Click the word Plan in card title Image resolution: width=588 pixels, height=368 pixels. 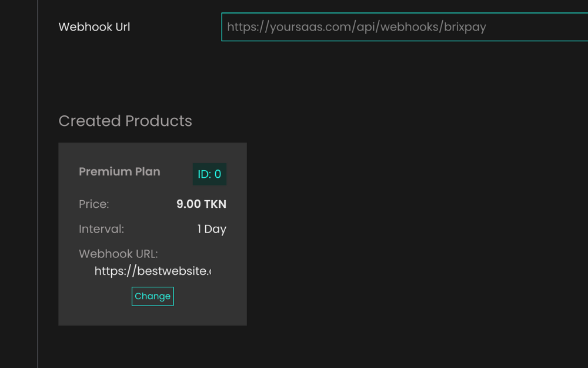pyautogui.click(x=147, y=172)
